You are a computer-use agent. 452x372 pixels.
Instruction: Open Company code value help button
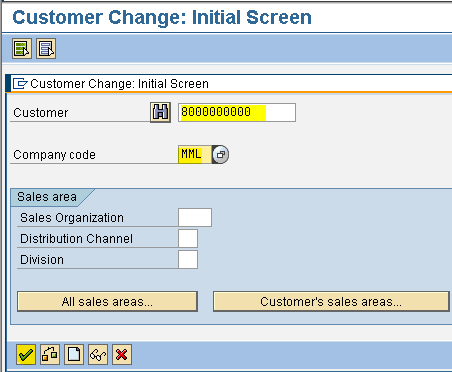pos(220,155)
